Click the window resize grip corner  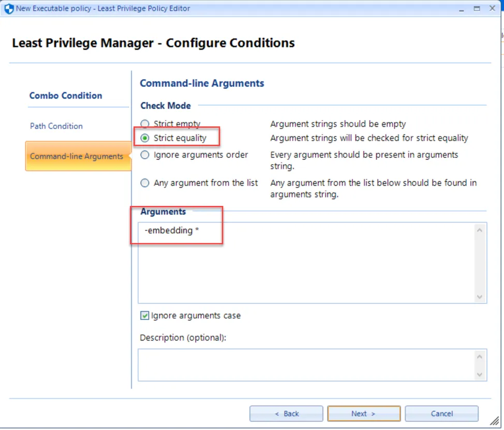(495, 421)
